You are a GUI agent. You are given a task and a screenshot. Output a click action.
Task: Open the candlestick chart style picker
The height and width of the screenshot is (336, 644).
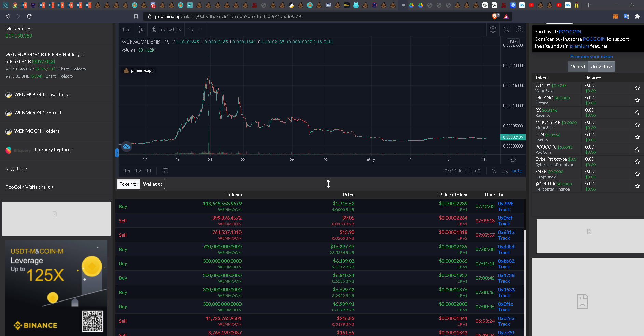click(141, 29)
